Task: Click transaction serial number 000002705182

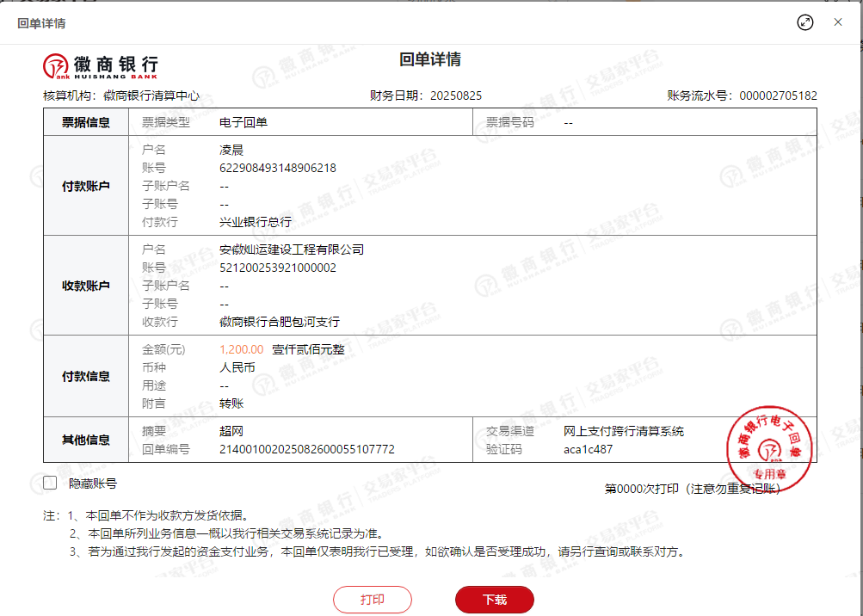Action: pos(778,95)
